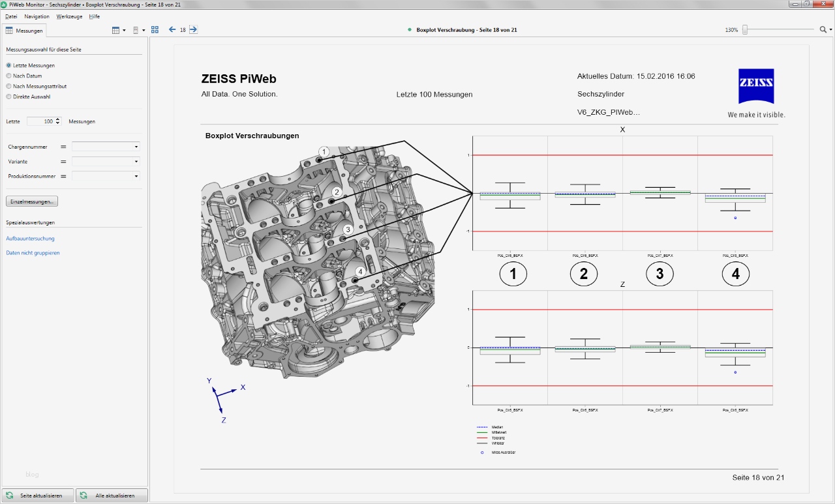Image resolution: width=835 pixels, height=504 pixels.
Task: Click the spinner arrows on the count field
Action: click(x=59, y=121)
